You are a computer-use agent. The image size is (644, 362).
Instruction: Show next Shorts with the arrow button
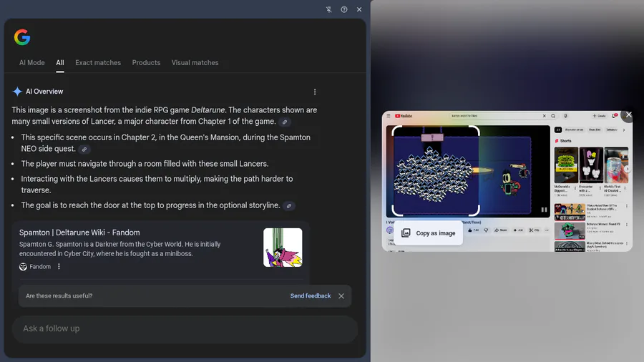click(x=627, y=169)
